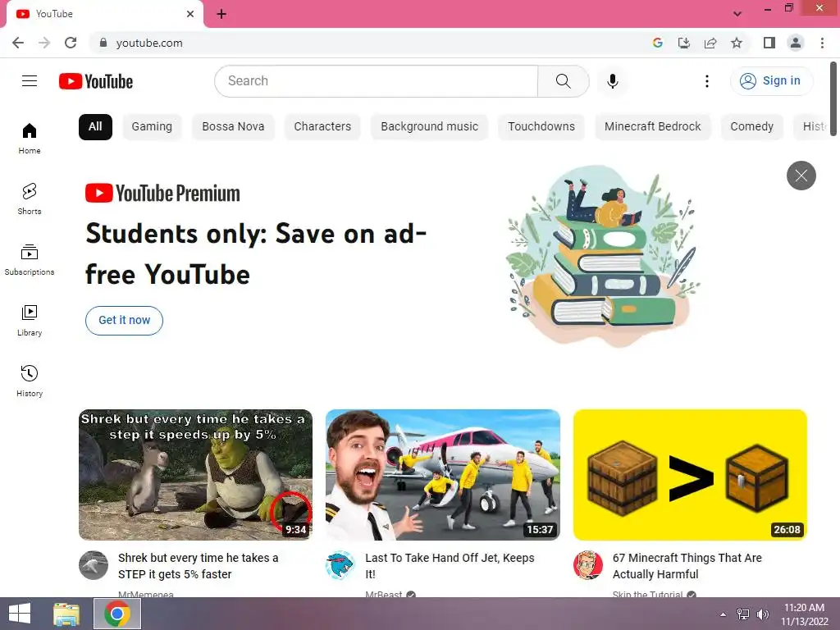840x630 pixels.
Task: Select the Bossa Nova chip
Action: click(x=233, y=127)
